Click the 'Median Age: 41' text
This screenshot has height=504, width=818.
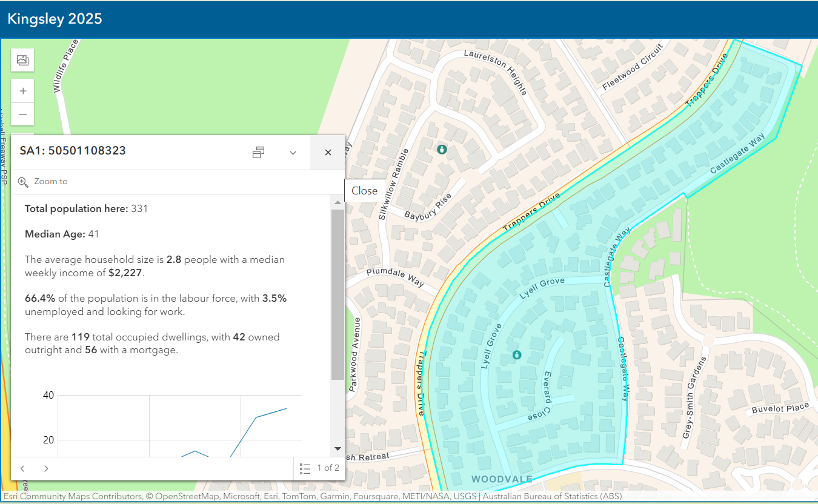[x=61, y=234]
